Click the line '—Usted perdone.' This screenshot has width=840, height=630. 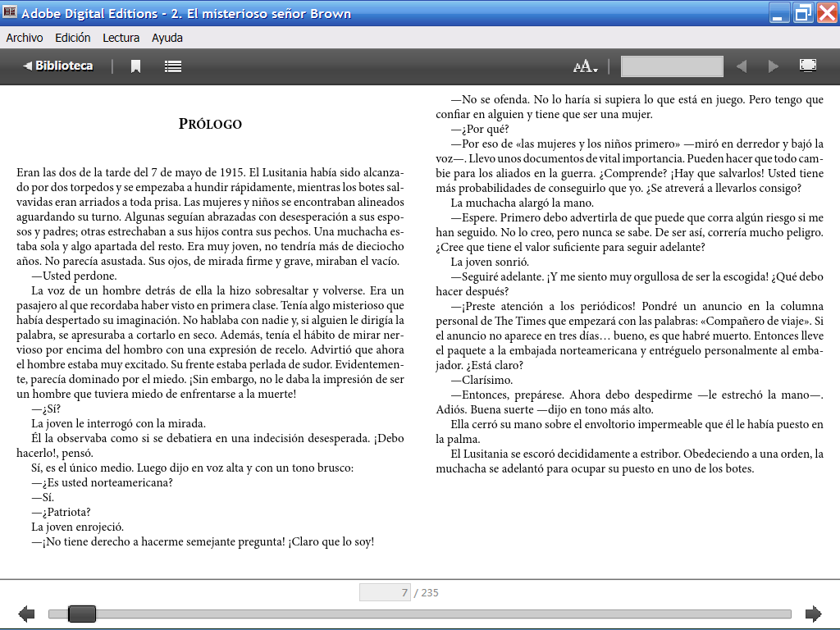click(74, 276)
